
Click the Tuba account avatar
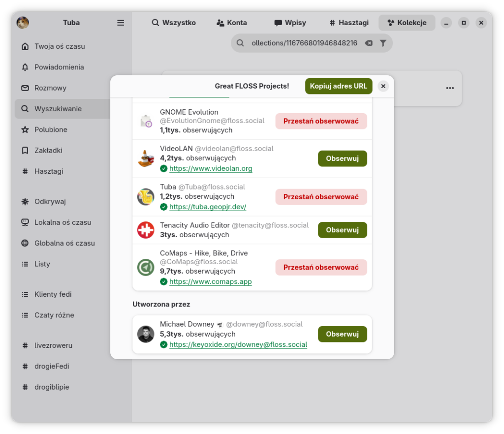146,197
